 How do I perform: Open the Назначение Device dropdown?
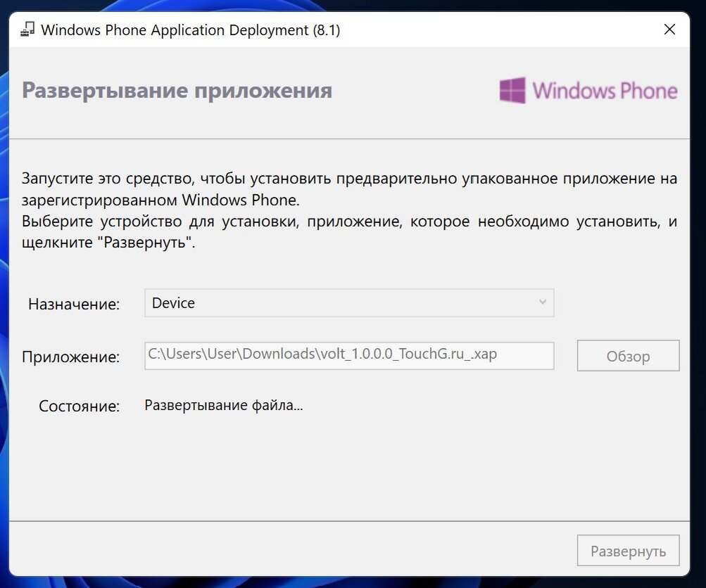tap(349, 302)
